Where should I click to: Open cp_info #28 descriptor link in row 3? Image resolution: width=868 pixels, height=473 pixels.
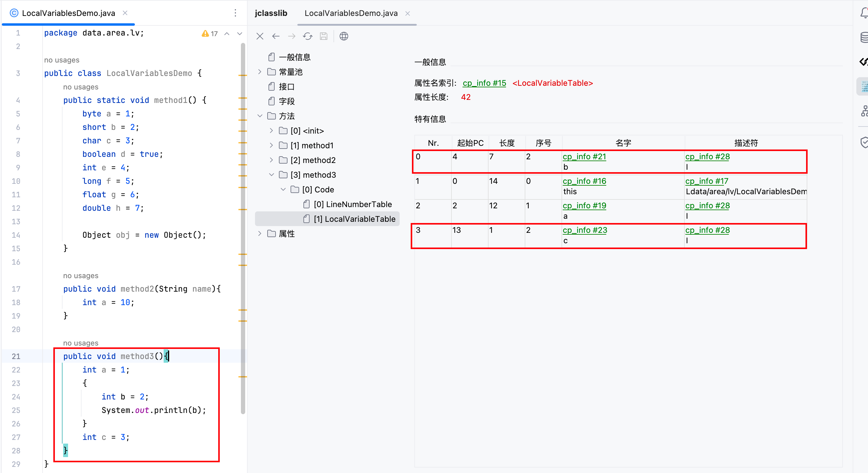[x=707, y=230]
